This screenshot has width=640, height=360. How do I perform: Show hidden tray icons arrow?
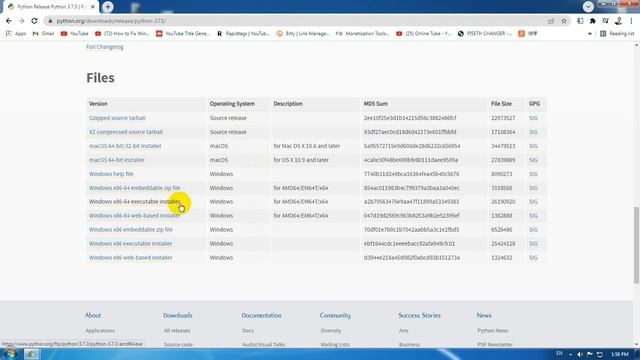click(570, 354)
